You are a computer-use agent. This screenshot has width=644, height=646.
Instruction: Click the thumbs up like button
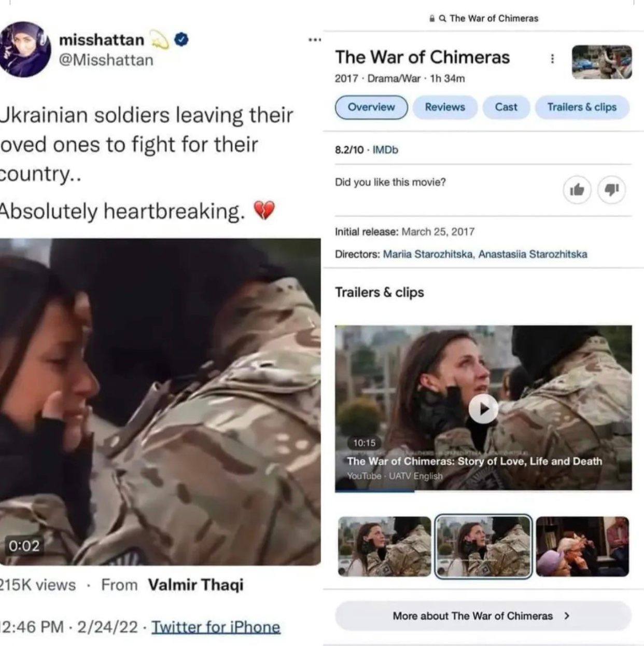(x=577, y=190)
